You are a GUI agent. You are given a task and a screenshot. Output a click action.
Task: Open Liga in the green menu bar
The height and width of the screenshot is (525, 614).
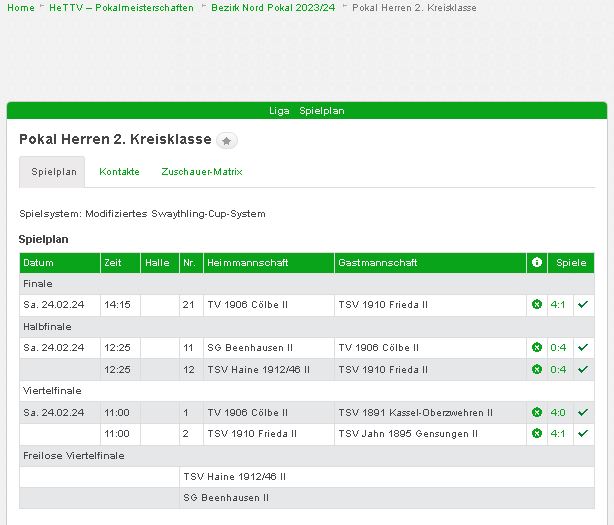tap(279, 111)
